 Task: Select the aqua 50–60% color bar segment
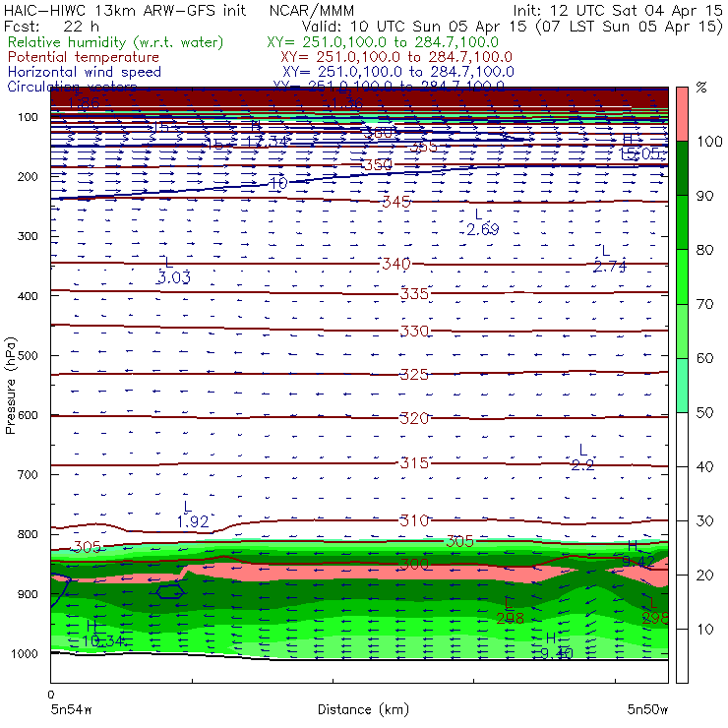click(x=682, y=386)
